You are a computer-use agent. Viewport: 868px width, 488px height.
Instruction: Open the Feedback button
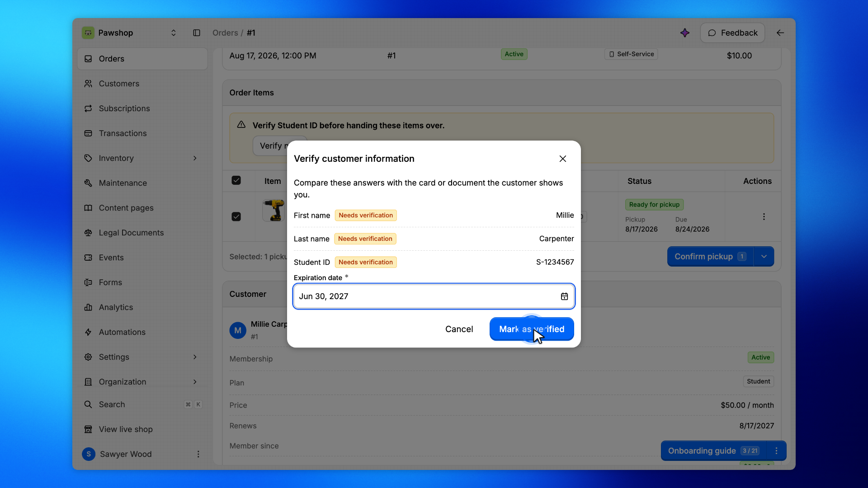pos(732,33)
